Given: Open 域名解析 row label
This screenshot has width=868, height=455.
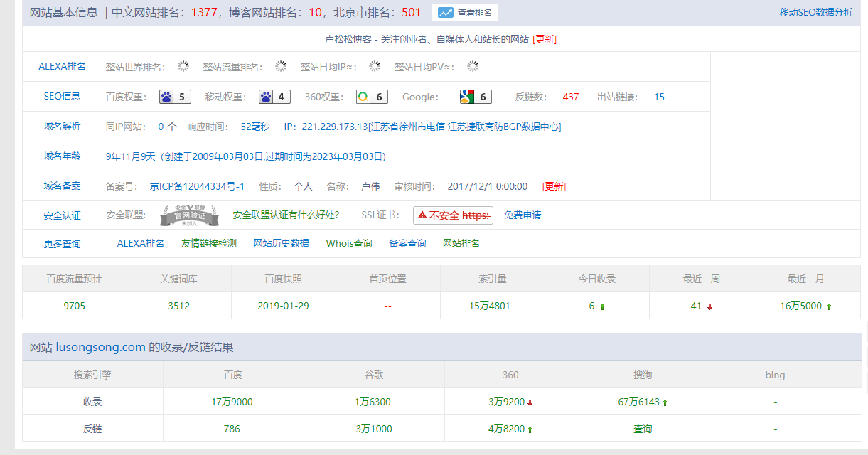Looking at the screenshot, I should coord(62,126).
